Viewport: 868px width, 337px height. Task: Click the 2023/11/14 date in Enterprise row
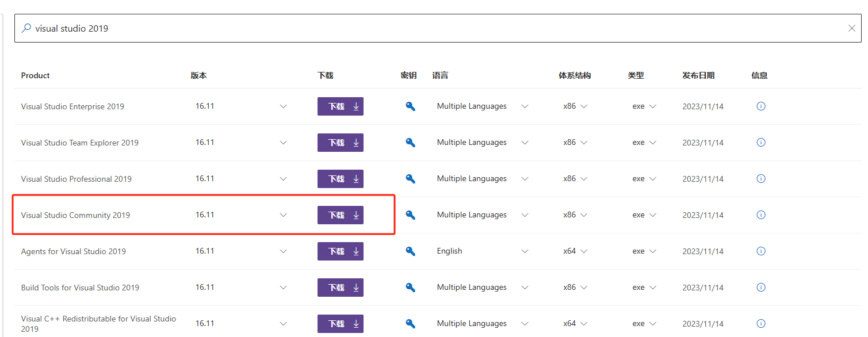(703, 106)
